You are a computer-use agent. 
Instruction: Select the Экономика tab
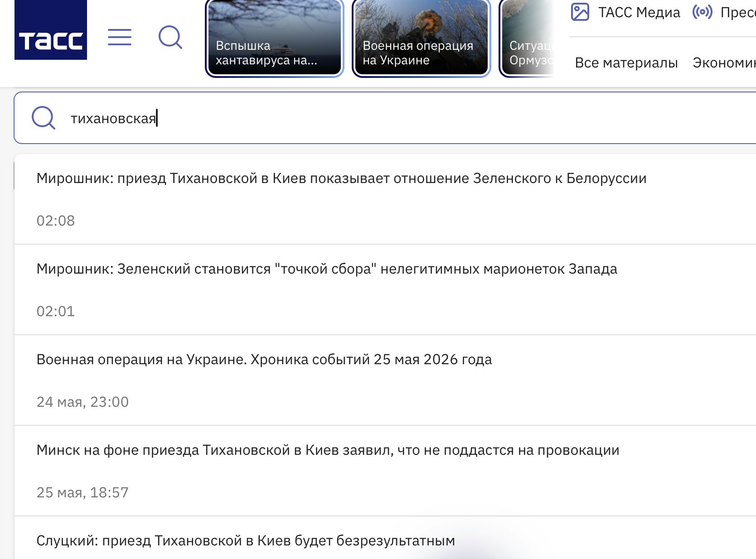point(724,63)
